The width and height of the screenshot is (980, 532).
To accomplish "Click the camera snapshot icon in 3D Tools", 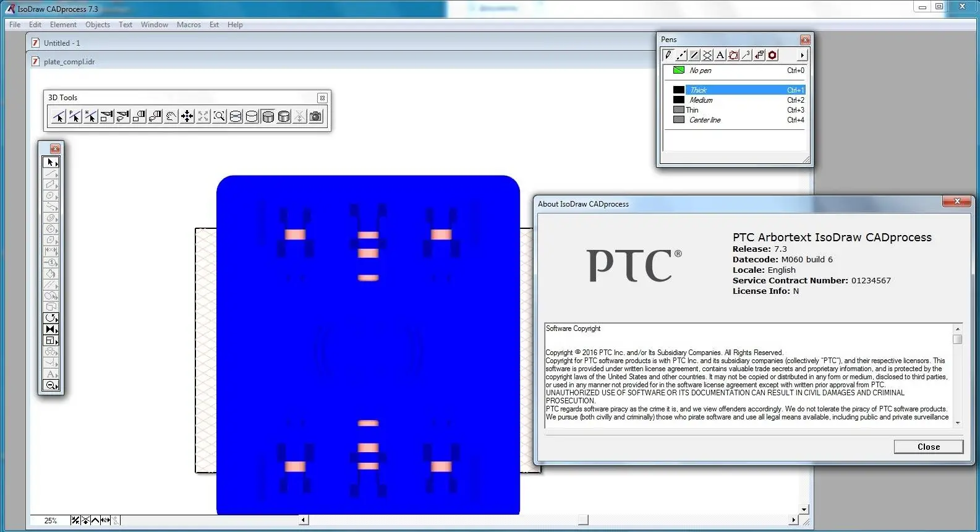I will click(x=315, y=116).
